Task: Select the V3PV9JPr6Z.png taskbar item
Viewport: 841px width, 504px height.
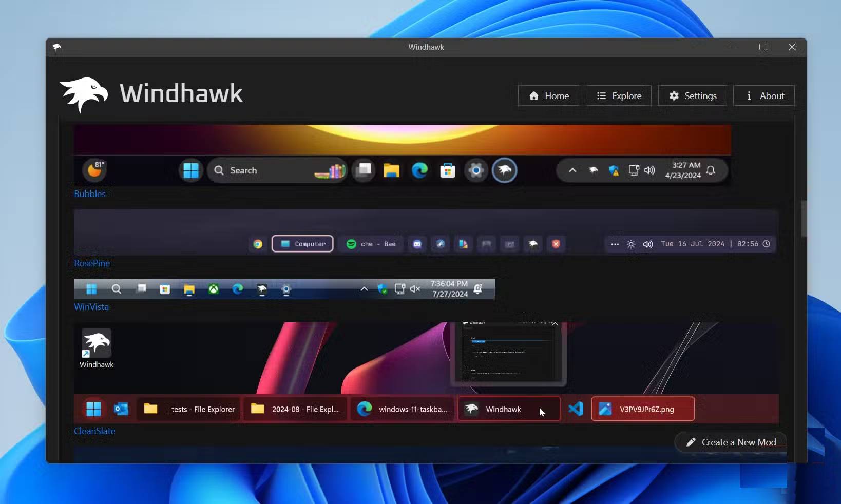Action: (643, 409)
